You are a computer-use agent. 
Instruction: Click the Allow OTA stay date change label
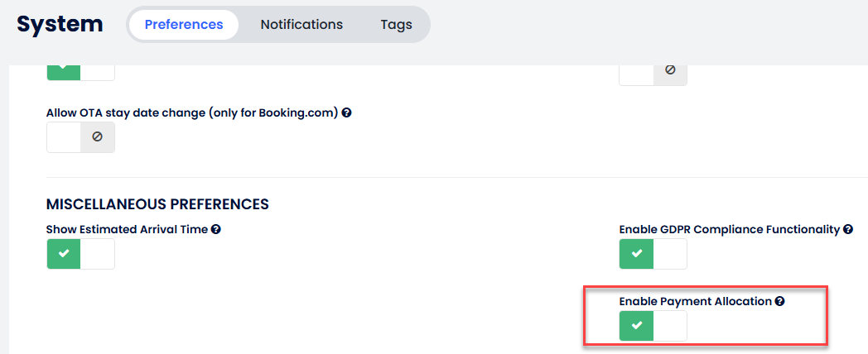point(192,112)
